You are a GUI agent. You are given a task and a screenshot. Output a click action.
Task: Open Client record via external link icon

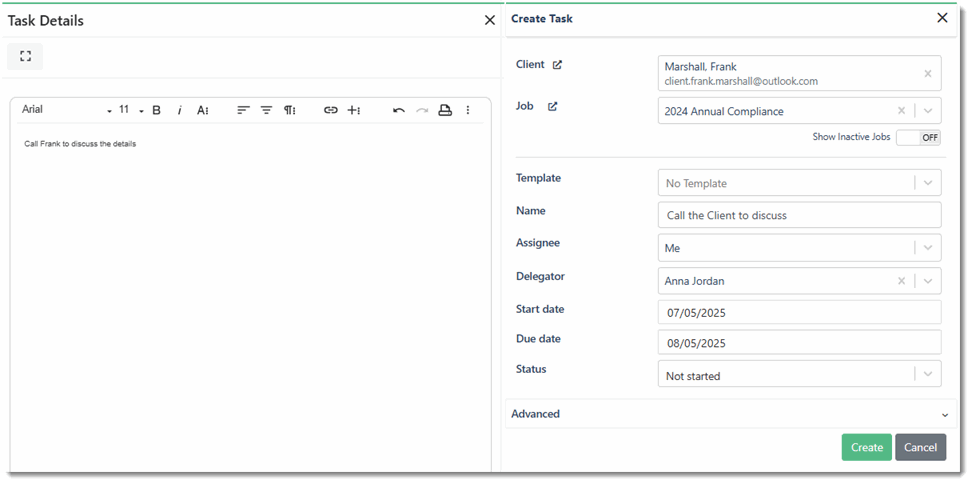[x=557, y=64]
